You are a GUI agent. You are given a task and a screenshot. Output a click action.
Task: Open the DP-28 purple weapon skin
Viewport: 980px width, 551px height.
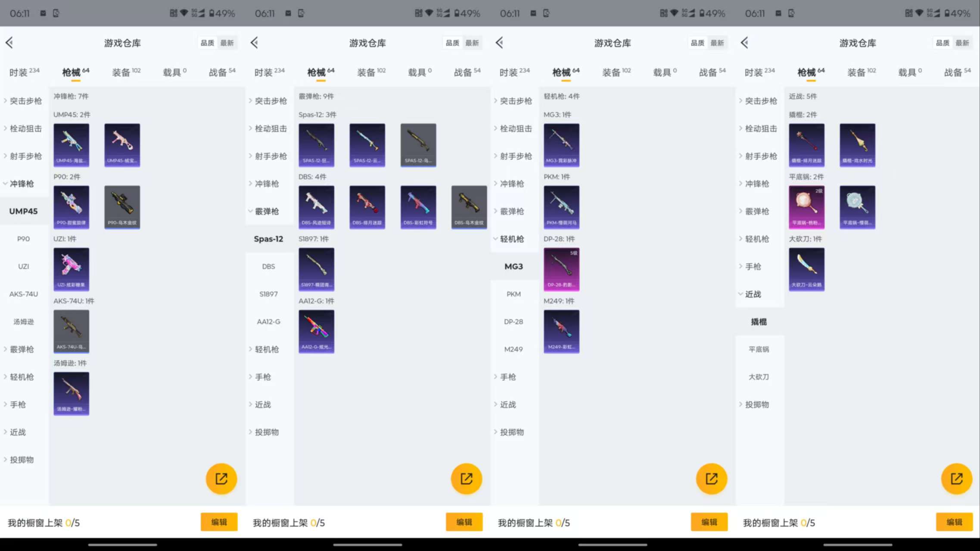(562, 269)
